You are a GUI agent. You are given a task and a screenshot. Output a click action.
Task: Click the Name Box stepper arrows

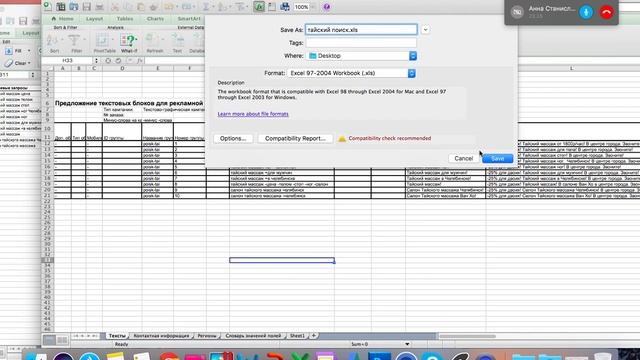pyautogui.click(x=96, y=60)
